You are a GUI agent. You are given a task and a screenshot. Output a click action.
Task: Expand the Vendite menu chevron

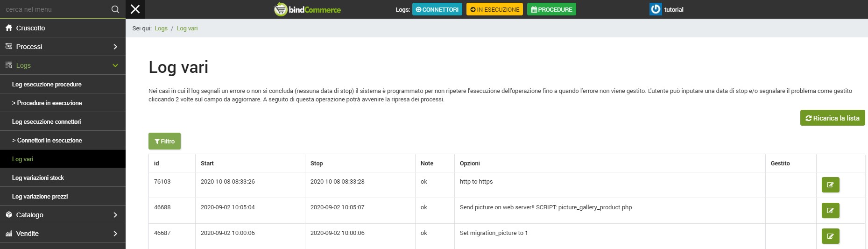pyautogui.click(x=115, y=234)
